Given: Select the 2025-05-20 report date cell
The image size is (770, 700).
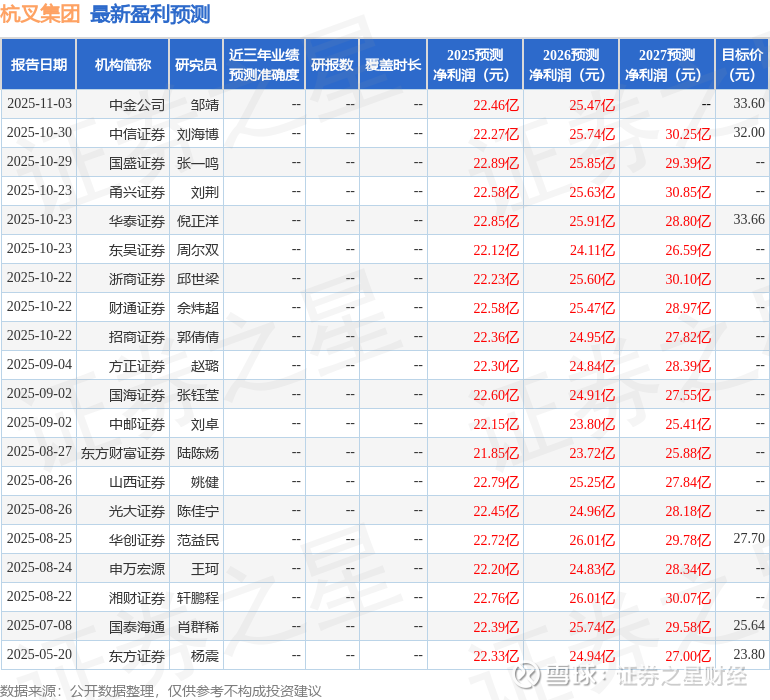Looking at the screenshot, I should click(39, 654).
